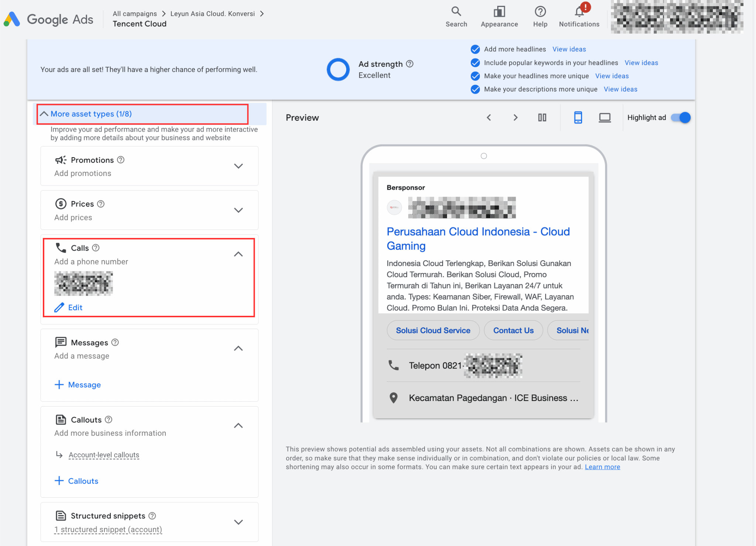Open Leyun Asia Cloud. Konversi breadcrumb
Viewport: 756px width, 546px height.
[x=213, y=14]
